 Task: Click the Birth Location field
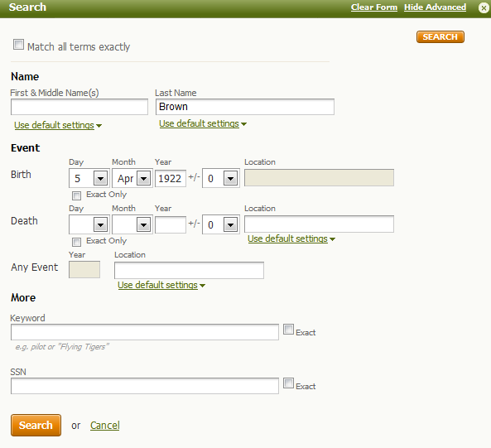(319, 178)
